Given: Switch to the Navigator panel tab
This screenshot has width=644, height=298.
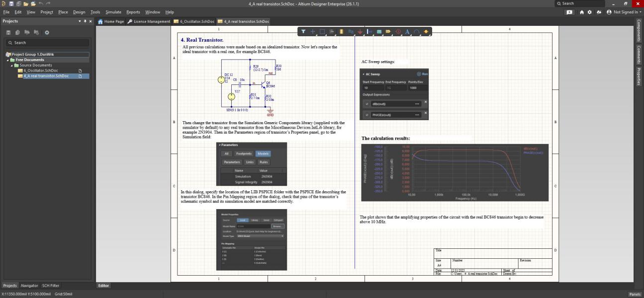Looking at the screenshot, I should click(x=29, y=286).
